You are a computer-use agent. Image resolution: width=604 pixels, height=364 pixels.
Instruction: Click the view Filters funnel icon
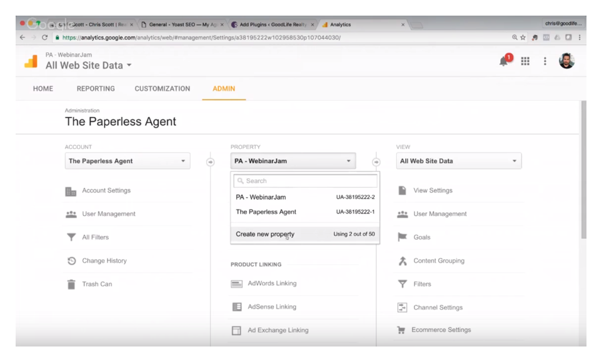403,285
